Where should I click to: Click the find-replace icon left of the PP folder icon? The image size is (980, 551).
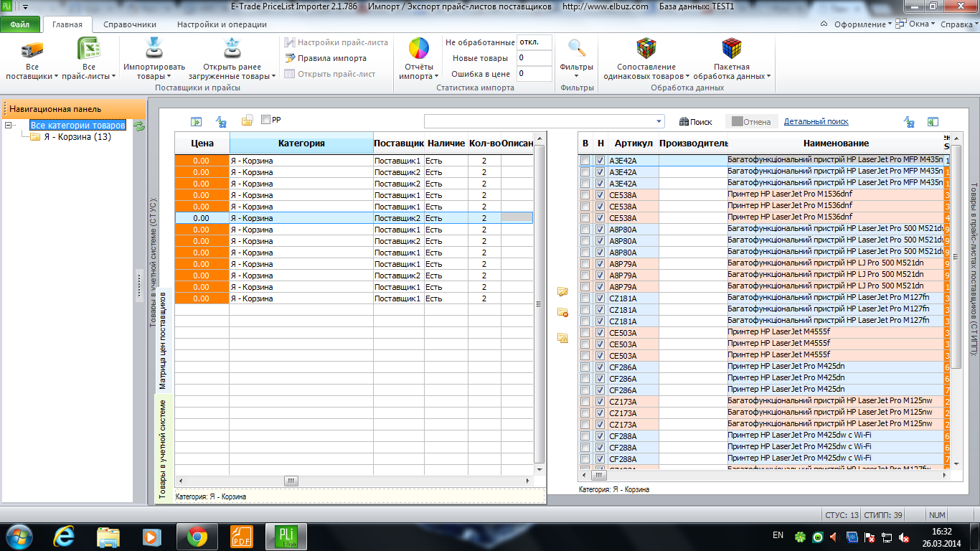(x=221, y=121)
